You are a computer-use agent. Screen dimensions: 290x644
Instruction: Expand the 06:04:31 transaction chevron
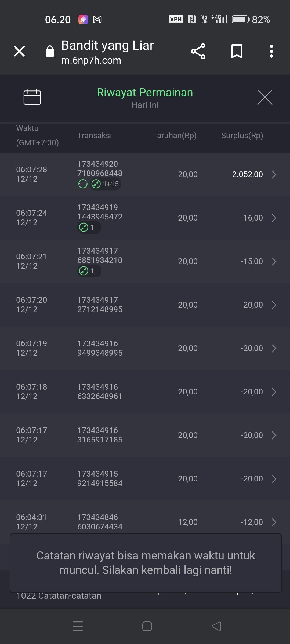click(274, 522)
